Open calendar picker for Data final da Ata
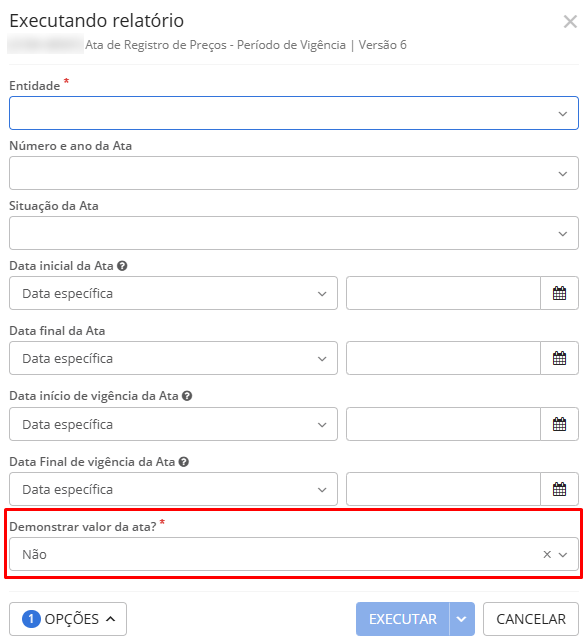 (x=559, y=358)
